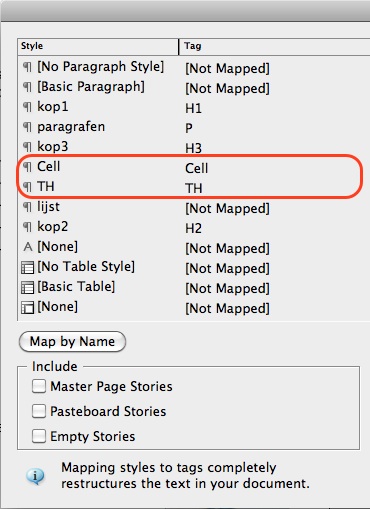The height and width of the screenshot is (509, 370).
Task: Select the paragraph icon next to paragrafen
Action: pyautogui.click(x=27, y=127)
